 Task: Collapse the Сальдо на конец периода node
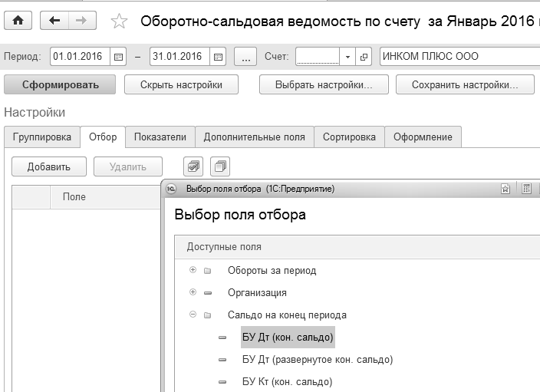point(193,315)
